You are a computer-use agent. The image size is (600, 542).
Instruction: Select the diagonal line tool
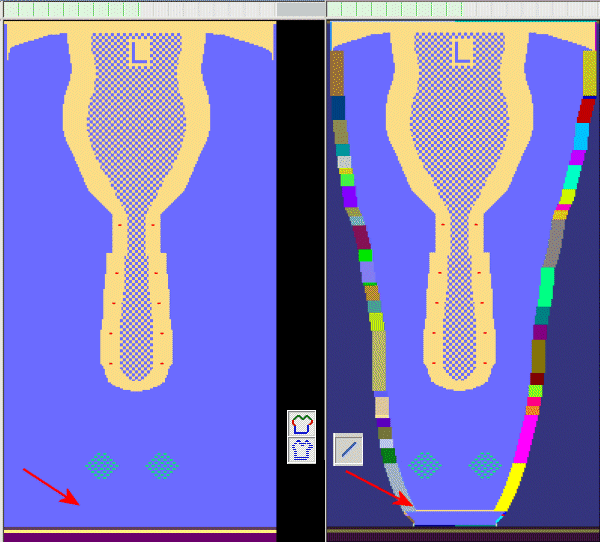point(347,449)
